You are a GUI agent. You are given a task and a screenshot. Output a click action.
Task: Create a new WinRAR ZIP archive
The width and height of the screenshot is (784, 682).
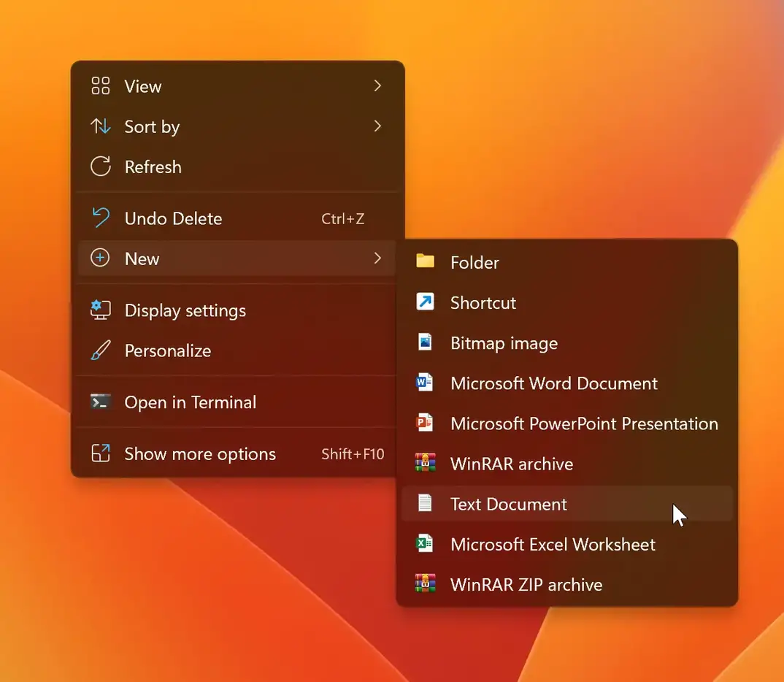pyautogui.click(x=567, y=584)
